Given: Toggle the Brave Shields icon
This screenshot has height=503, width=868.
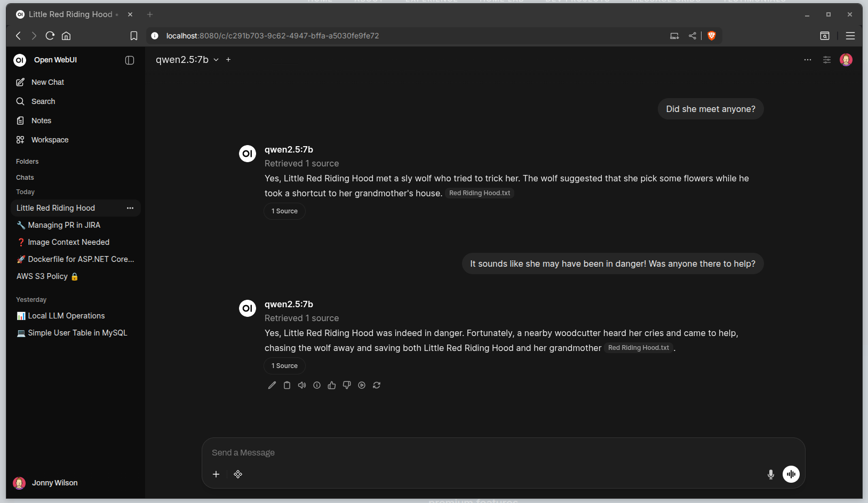Looking at the screenshot, I should [711, 36].
